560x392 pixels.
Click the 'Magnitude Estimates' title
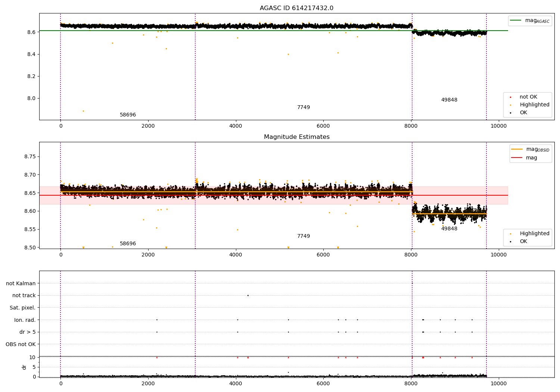(x=296, y=137)
